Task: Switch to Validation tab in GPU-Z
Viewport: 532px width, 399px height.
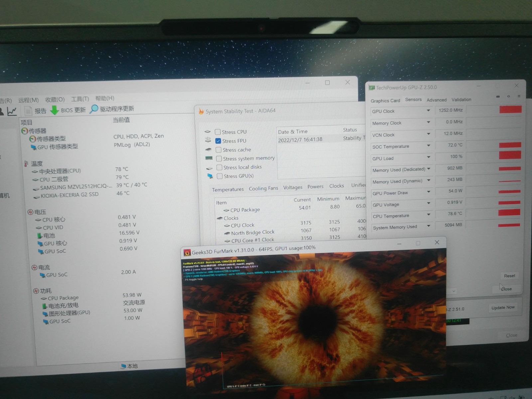Action: pos(461,100)
